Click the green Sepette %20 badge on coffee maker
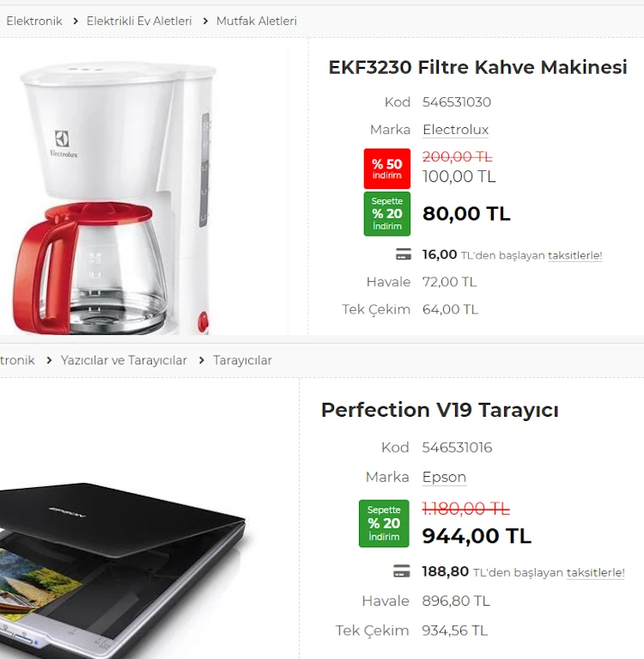 coord(387,214)
